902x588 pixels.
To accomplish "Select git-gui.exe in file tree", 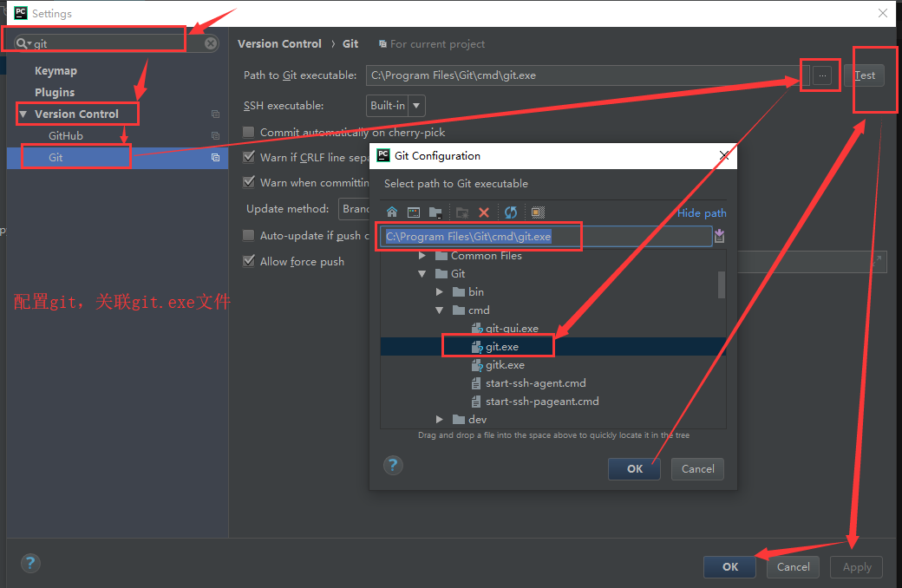I will 512,329.
